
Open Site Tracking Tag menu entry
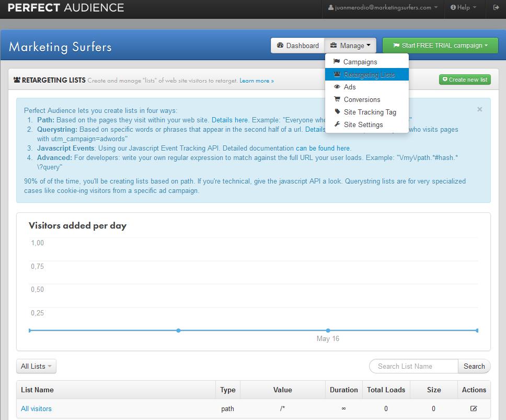[367, 112]
